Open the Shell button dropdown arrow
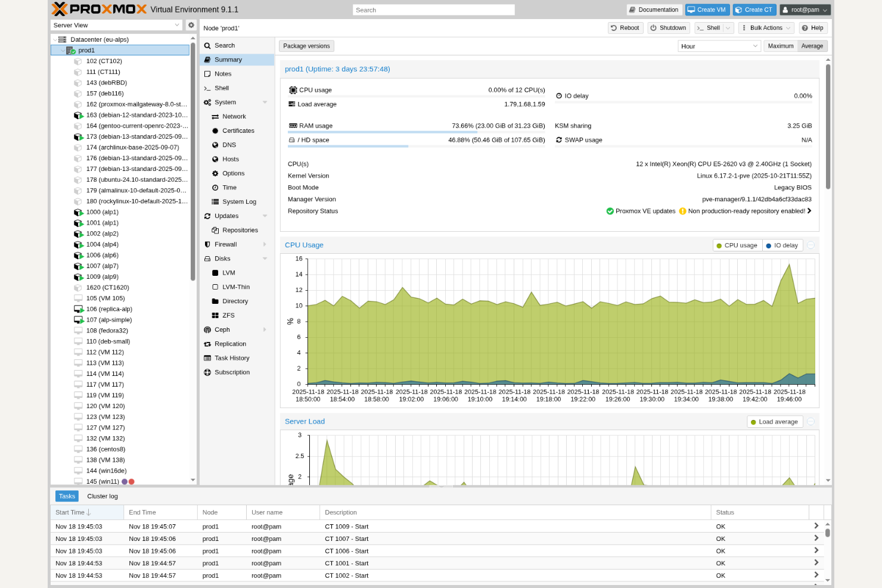882x588 pixels. pyautogui.click(x=728, y=28)
